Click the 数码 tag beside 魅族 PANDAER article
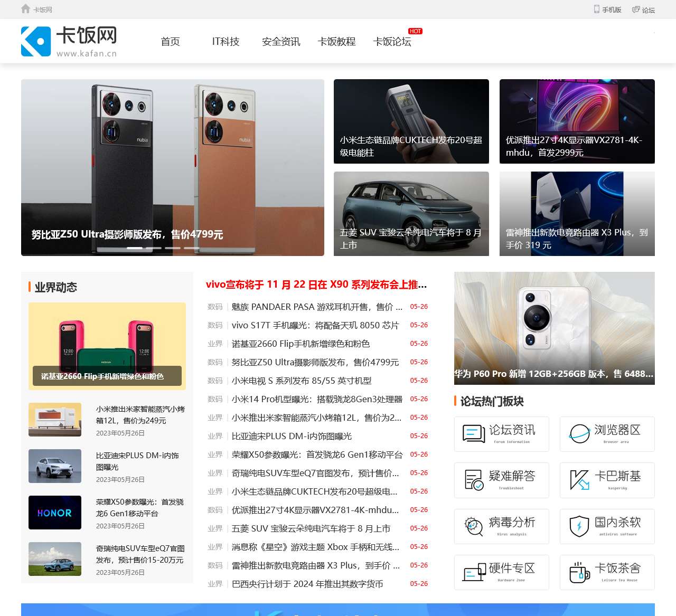Viewport: 676px width, 616px height. click(215, 307)
